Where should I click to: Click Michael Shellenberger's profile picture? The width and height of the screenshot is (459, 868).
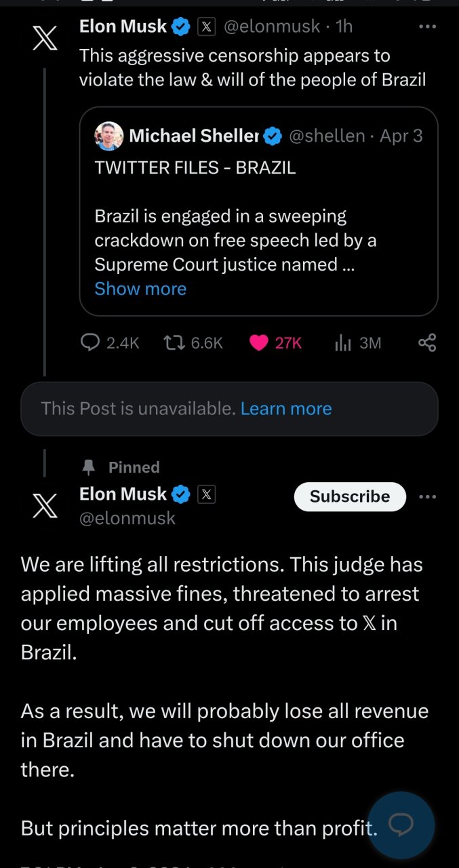pos(109,136)
